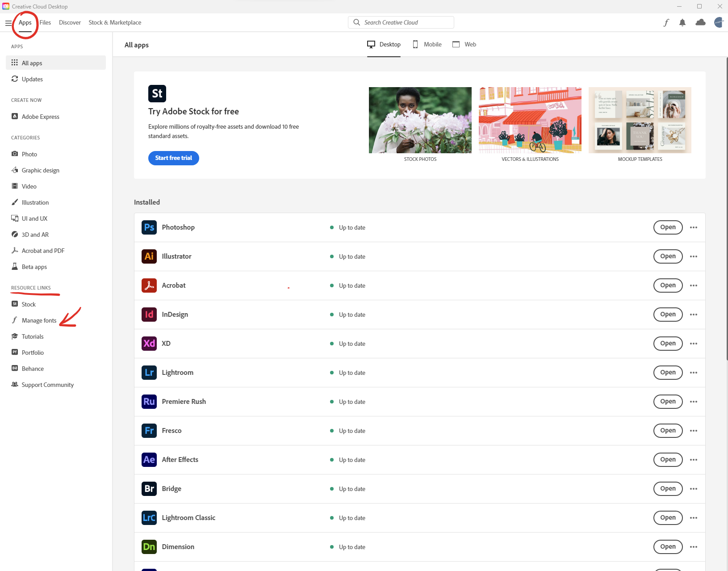Open more options for After Effects
728x571 pixels.
click(694, 460)
